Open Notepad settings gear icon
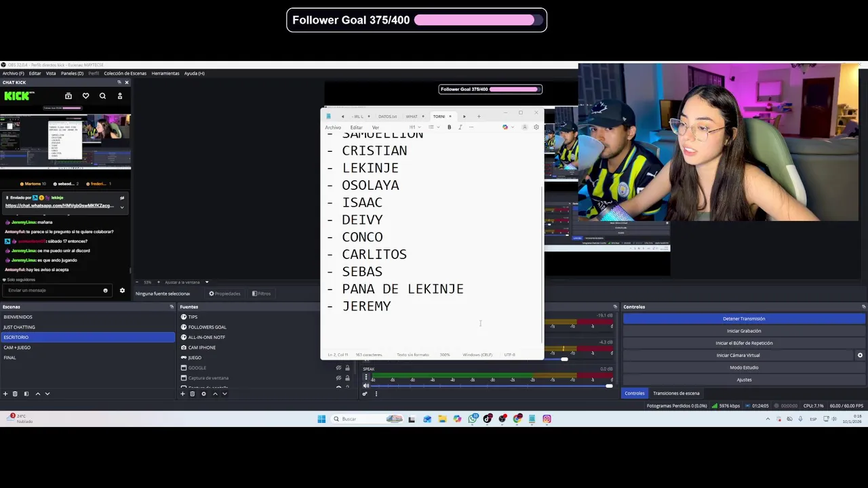 (x=536, y=127)
